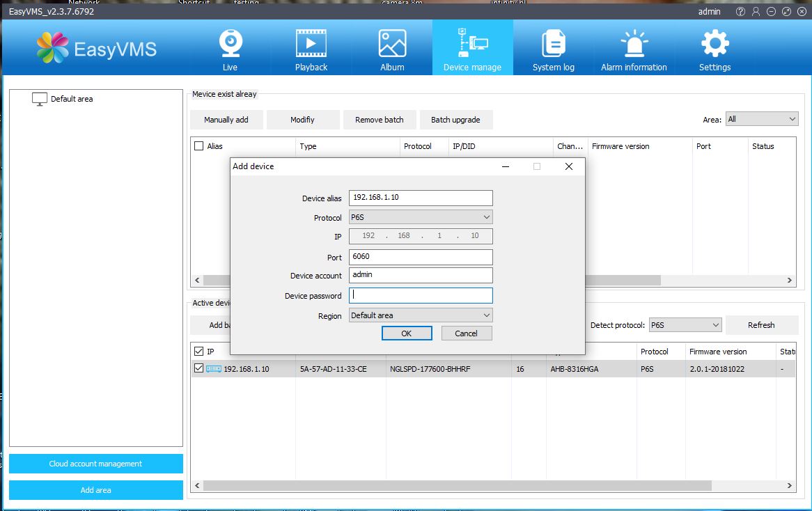Uncheck the 192.168.1.10 device row checkbox

click(199, 368)
